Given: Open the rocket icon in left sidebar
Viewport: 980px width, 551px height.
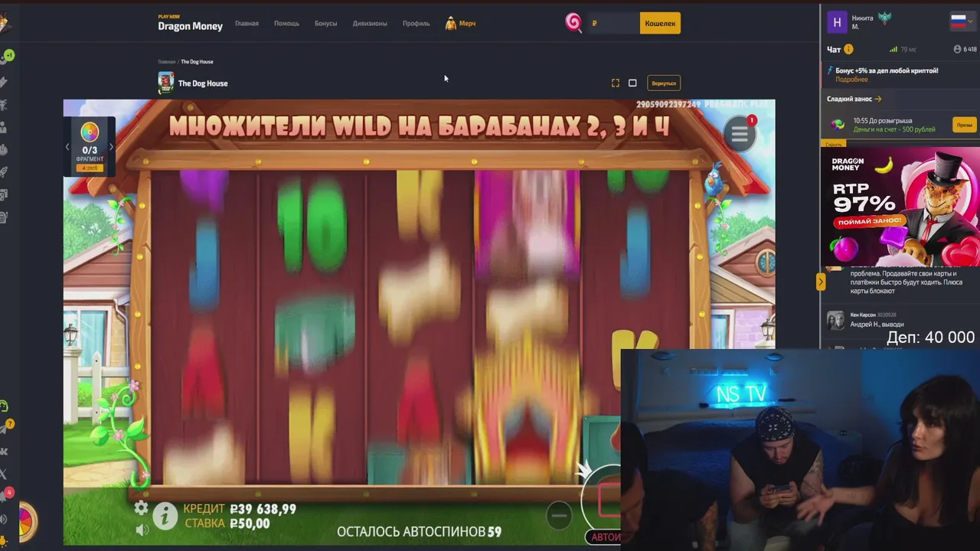Looking at the screenshot, I should click(x=4, y=171).
